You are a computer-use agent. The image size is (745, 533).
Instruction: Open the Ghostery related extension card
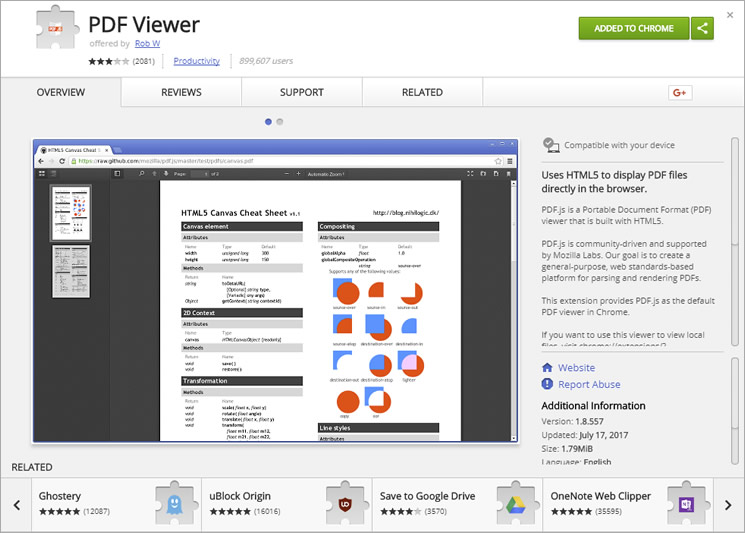click(x=116, y=504)
